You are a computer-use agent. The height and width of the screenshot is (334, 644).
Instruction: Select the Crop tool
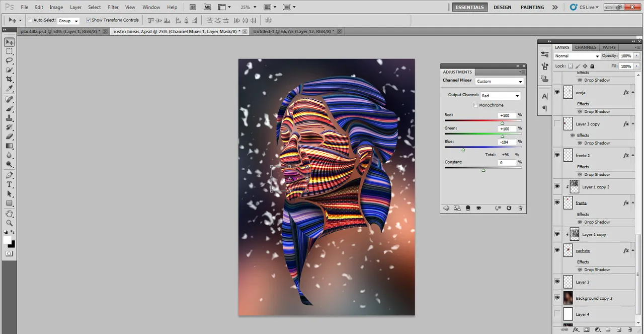pyautogui.click(x=9, y=80)
